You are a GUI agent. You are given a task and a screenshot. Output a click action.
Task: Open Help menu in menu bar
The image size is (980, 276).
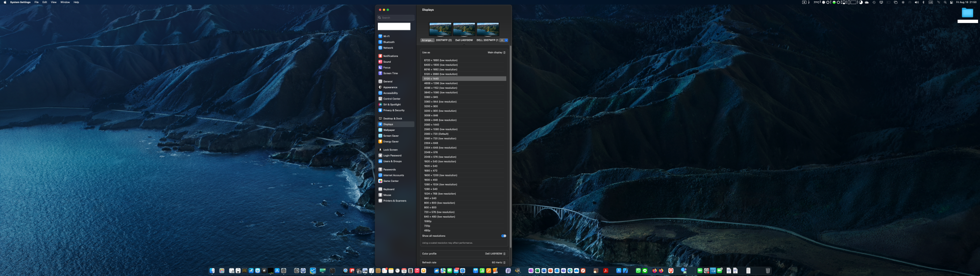(76, 2)
